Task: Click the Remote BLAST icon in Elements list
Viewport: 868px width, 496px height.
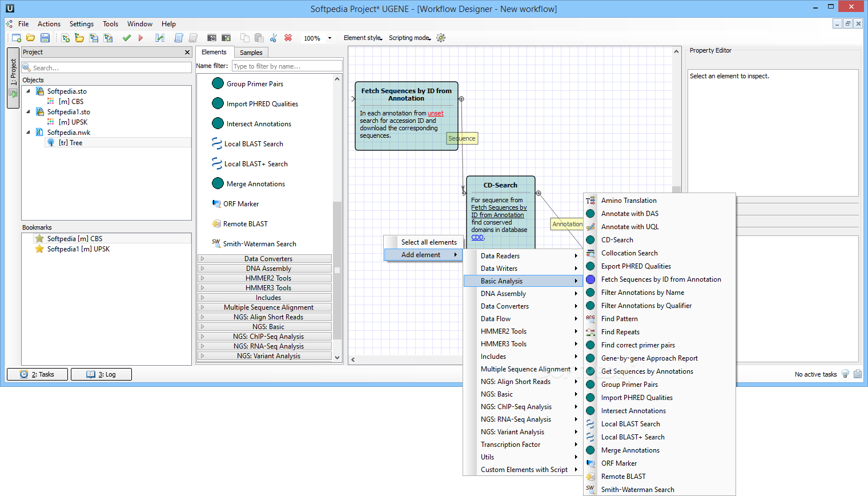Action: click(x=216, y=223)
